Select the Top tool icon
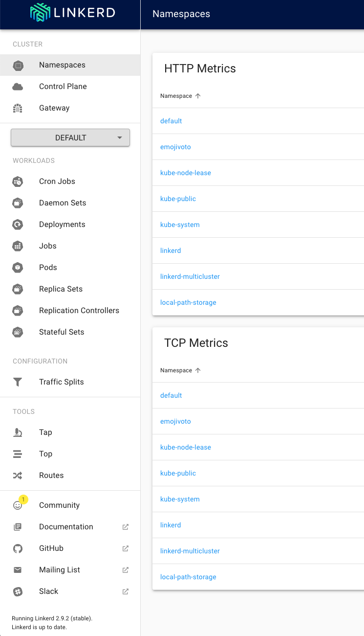Image resolution: width=364 pixels, height=636 pixels. tap(18, 454)
